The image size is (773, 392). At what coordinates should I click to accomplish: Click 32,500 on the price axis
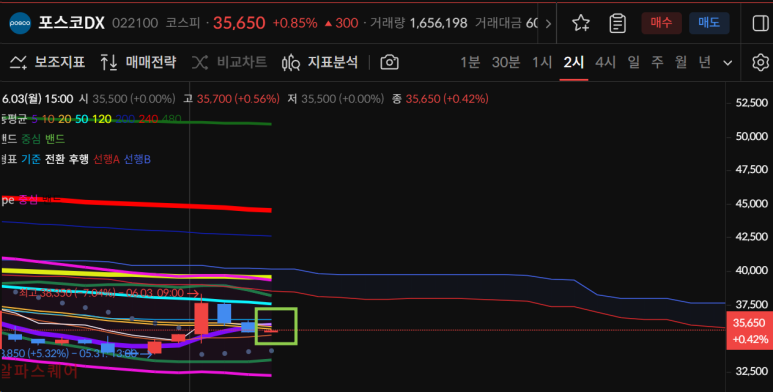click(751, 371)
